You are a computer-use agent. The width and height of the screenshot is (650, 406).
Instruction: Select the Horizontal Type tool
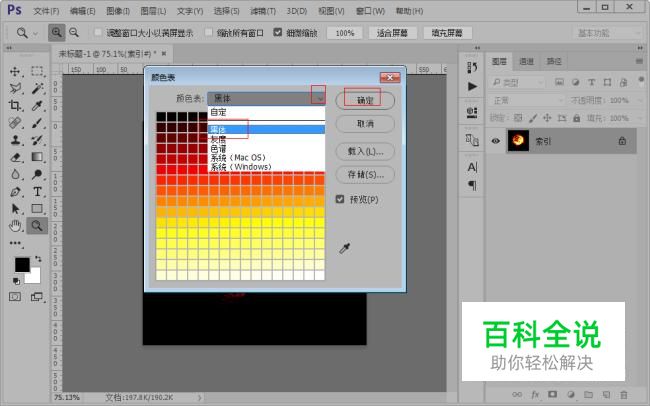coord(37,192)
